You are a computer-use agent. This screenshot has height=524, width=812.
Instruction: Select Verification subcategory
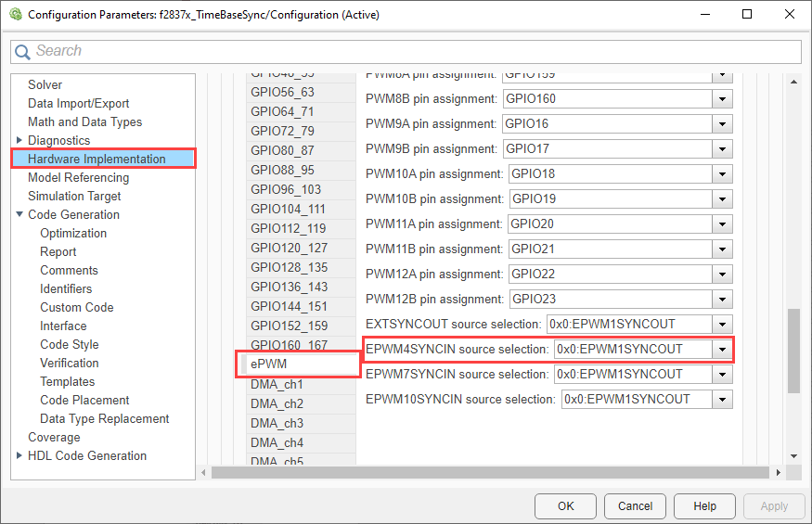tap(70, 363)
